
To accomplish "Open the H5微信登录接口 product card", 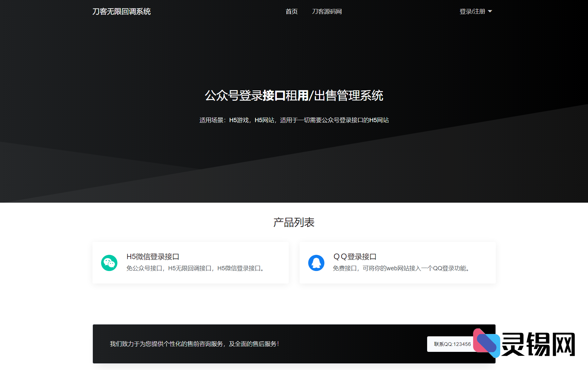I will [x=191, y=262].
